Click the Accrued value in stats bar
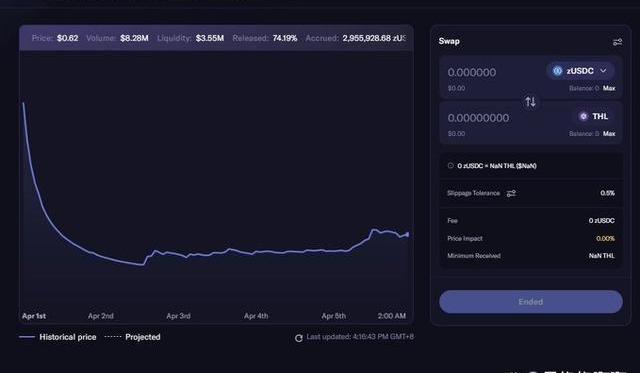The image size is (640, 373). click(374, 38)
